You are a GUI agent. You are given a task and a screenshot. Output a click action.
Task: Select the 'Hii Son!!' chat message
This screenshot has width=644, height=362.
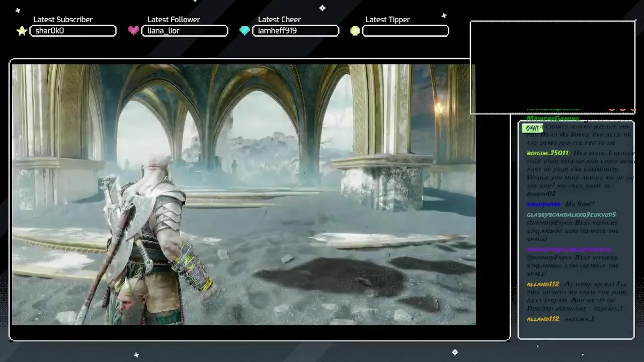coord(580,204)
